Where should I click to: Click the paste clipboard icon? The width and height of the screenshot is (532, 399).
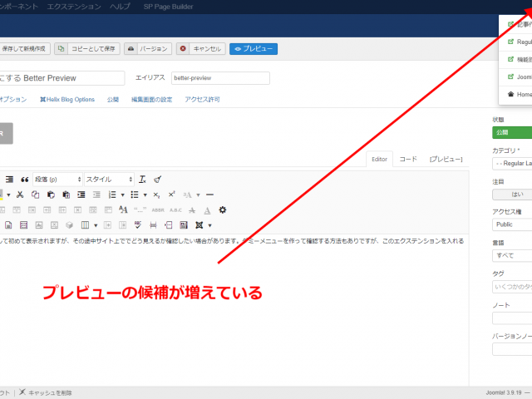[x=51, y=195]
